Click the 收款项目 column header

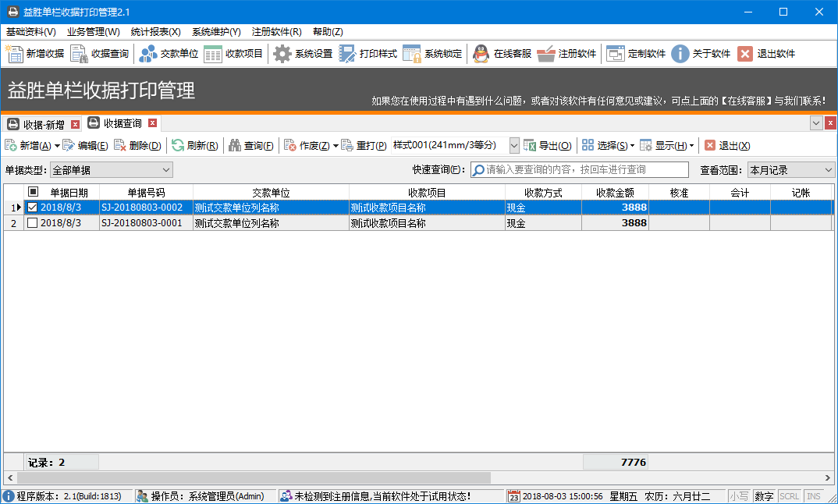[x=427, y=193]
